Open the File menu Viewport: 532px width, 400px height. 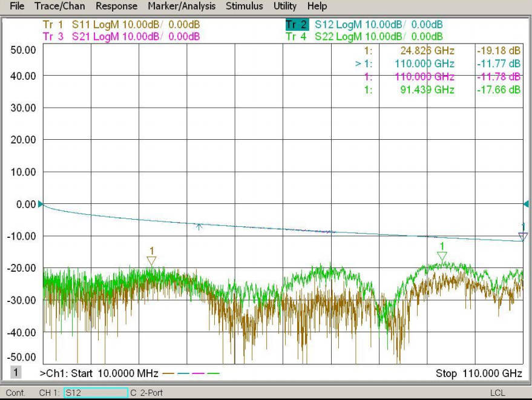[18, 6]
